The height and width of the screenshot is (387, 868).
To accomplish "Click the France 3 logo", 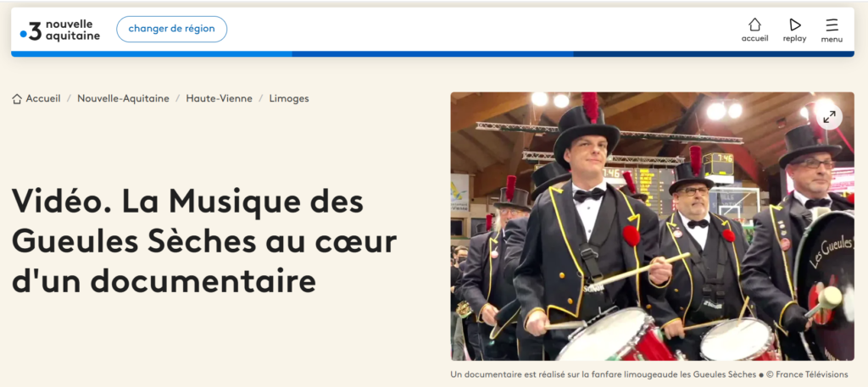I will pyautogui.click(x=31, y=33).
